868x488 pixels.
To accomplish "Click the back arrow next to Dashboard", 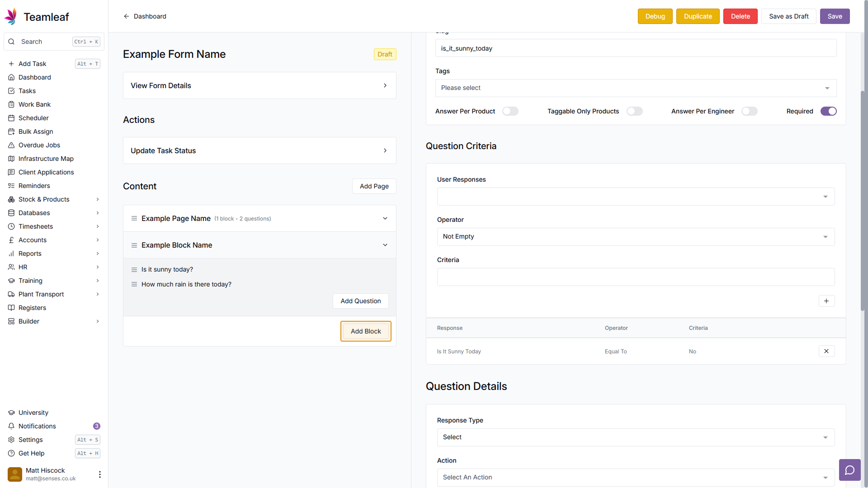I will click(x=126, y=16).
